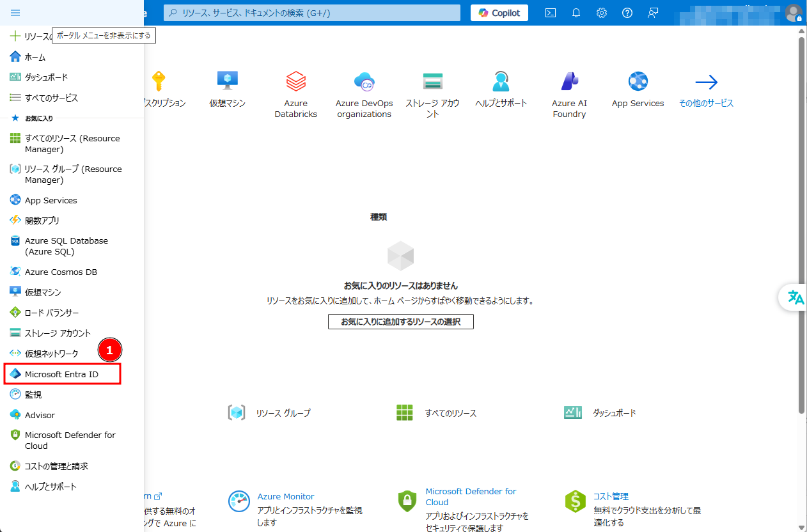Open すべてのリソース navigation shortcut
The height and width of the screenshot is (532, 807).
click(x=436, y=413)
